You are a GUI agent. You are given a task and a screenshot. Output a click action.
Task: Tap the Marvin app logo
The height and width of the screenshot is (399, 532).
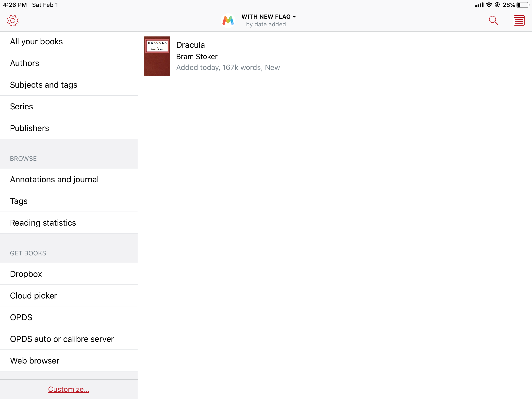coord(228,20)
